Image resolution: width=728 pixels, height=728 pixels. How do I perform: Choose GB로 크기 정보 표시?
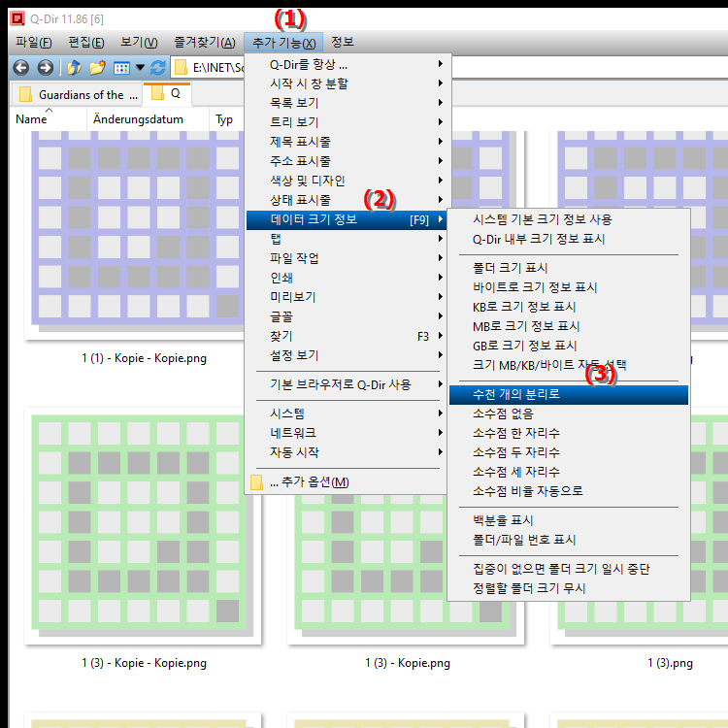[569, 346]
